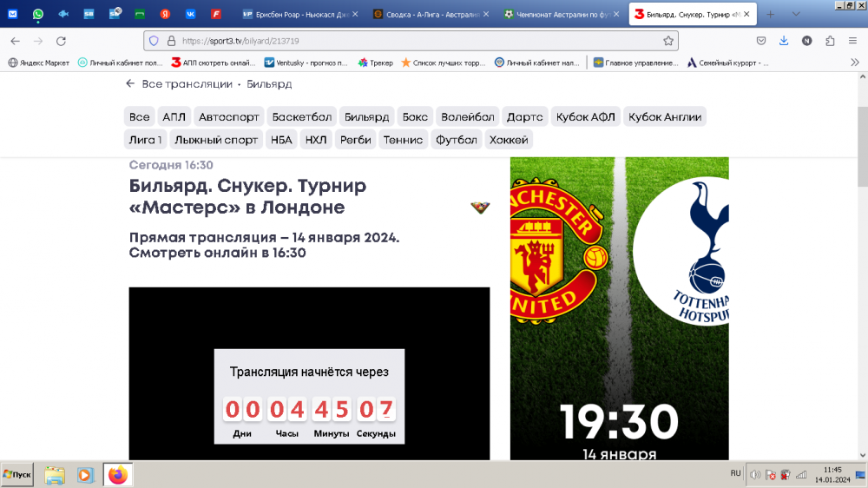Open the Яндекс Маркет bookmark
Screen dimensions: 868x488
[38, 63]
